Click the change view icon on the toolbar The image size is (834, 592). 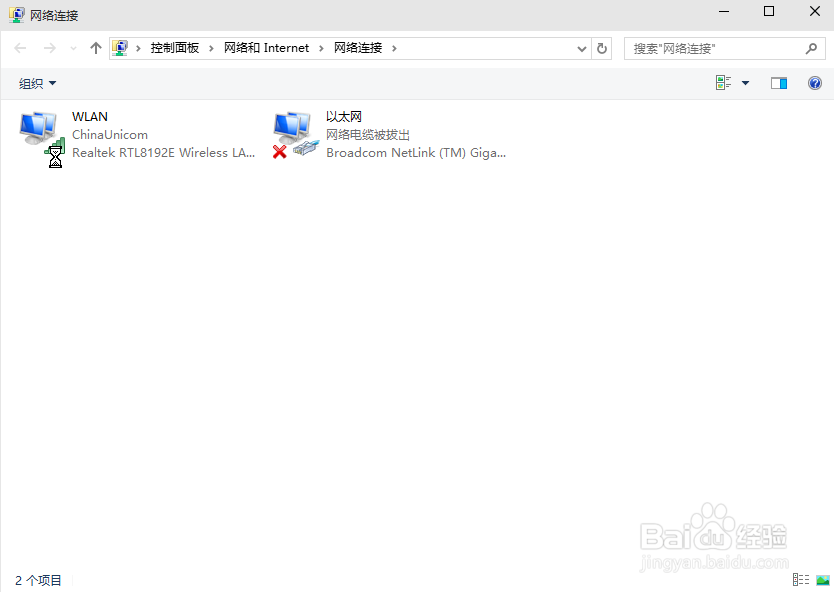tap(723, 83)
